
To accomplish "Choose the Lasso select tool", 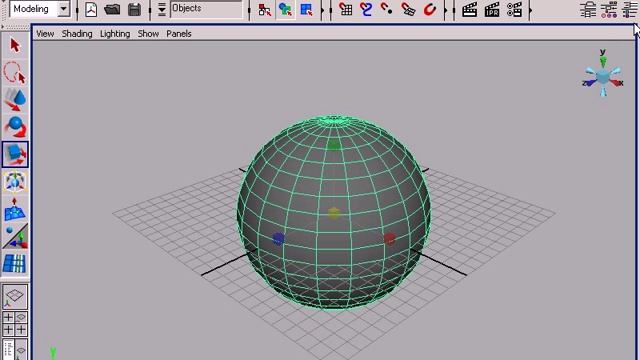I will click(15, 73).
